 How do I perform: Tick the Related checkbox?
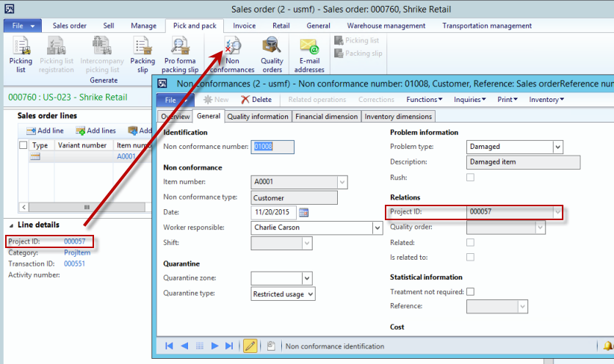[x=470, y=243]
